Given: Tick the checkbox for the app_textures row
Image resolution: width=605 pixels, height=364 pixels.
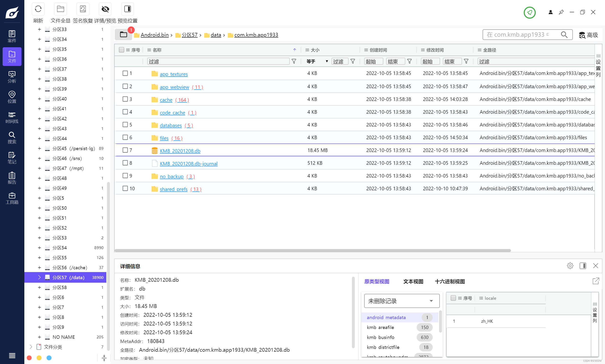Looking at the screenshot, I should [x=125, y=73].
